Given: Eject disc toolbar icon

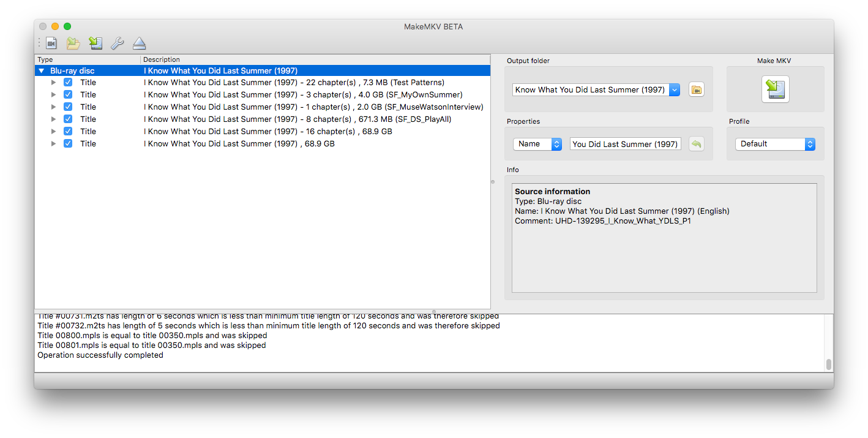Looking at the screenshot, I should (140, 43).
